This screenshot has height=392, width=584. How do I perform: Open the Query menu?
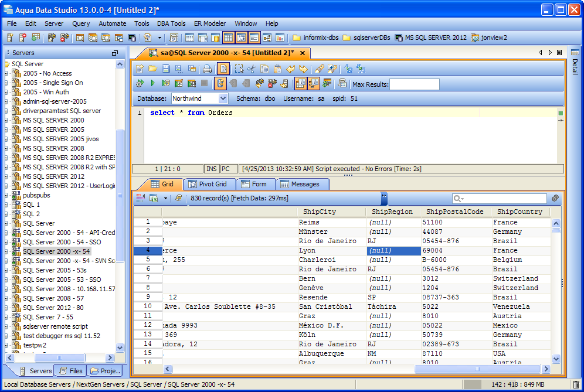81,23
